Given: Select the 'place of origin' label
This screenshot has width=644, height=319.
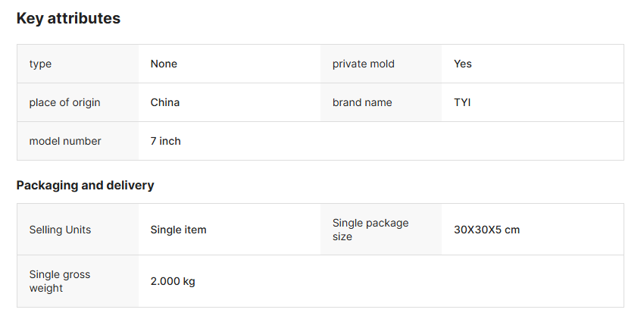Looking at the screenshot, I should [x=64, y=102].
